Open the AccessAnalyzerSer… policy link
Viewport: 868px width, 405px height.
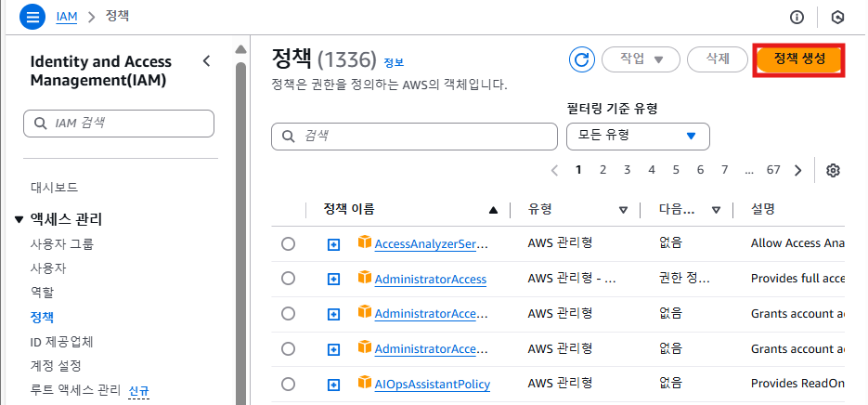point(432,243)
